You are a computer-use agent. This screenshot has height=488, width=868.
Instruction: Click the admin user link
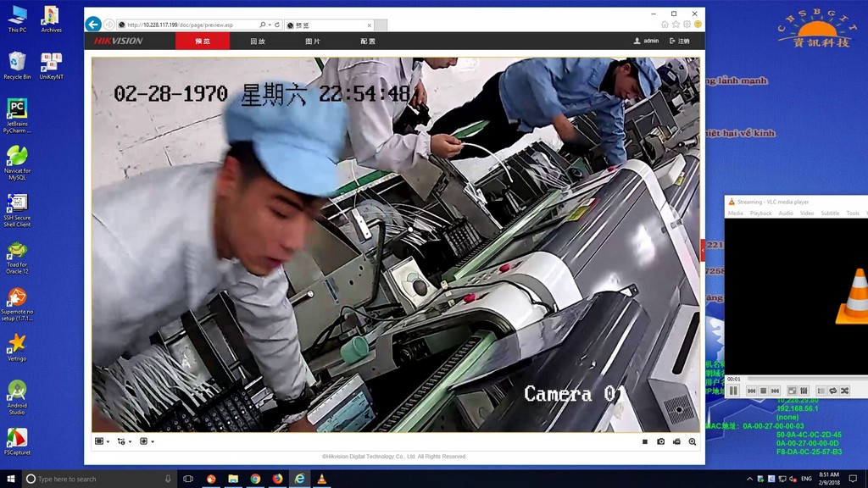tap(646, 41)
